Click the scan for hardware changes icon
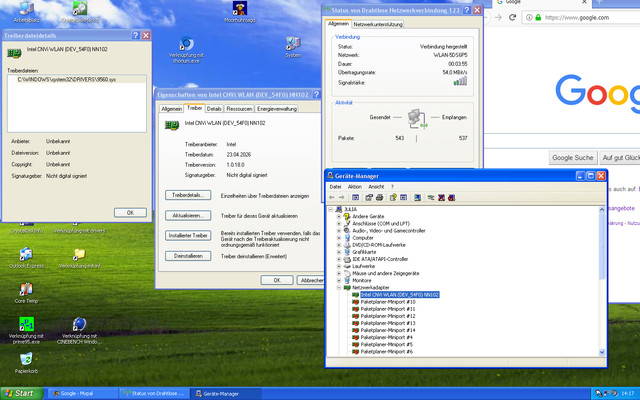The image size is (640, 400). coord(417,198)
